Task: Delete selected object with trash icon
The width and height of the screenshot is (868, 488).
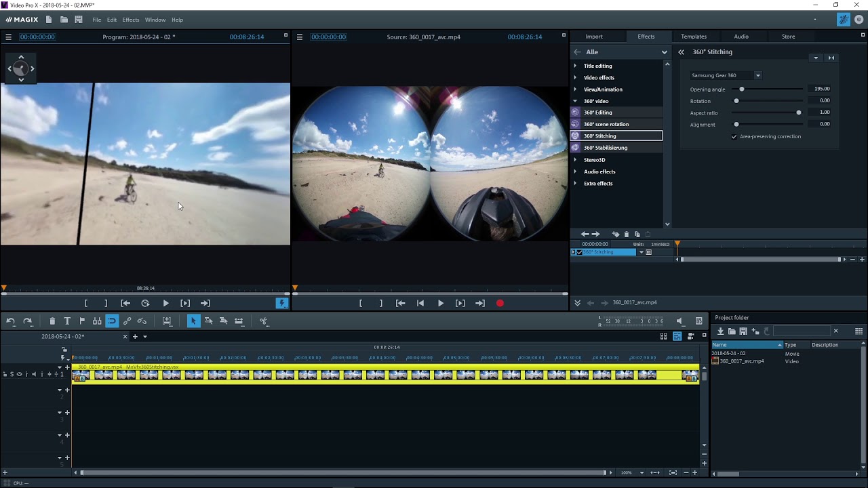Action: pos(52,321)
